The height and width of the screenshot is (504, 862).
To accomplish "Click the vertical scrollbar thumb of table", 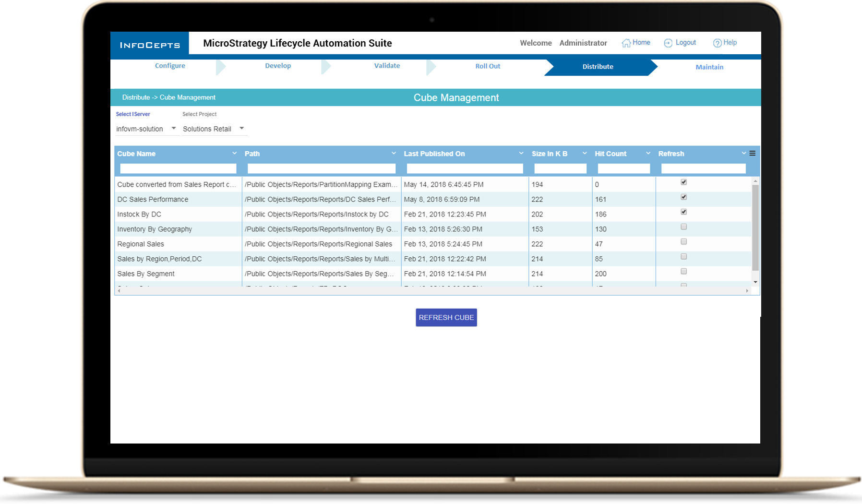I will click(x=755, y=228).
